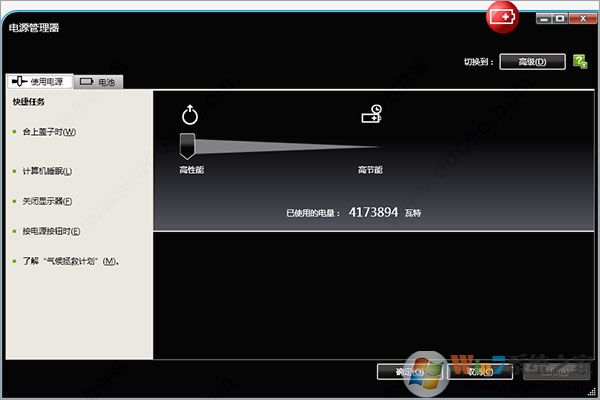Click the power plan slider handle
This screenshot has width=600, height=400.
tap(187, 146)
